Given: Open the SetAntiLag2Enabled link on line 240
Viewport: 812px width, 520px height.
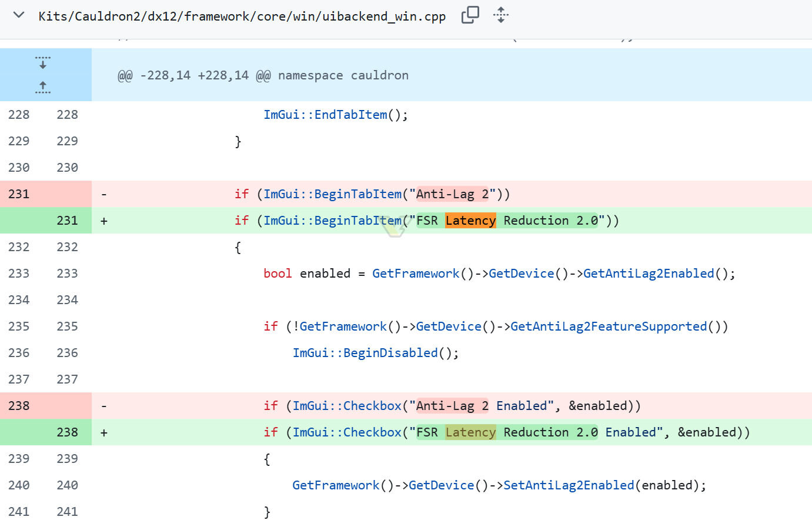Looking at the screenshot, I should pos(568,485).
